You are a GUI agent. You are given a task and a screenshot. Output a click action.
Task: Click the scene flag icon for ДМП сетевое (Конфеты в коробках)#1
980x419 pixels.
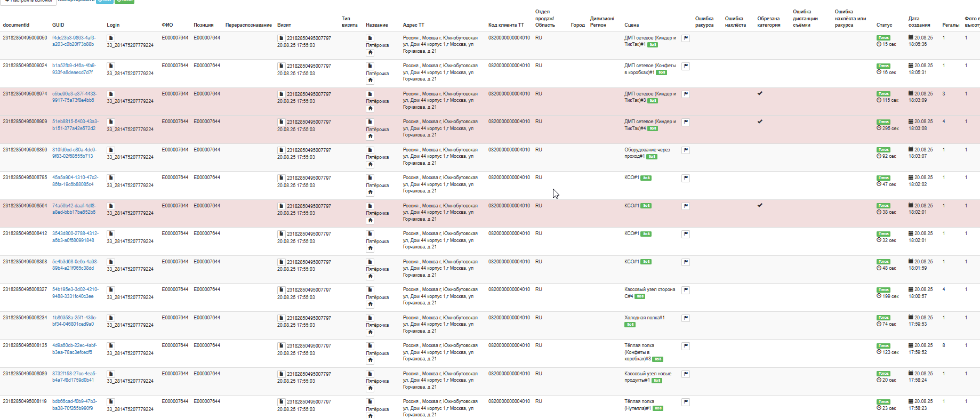(686, 66)
